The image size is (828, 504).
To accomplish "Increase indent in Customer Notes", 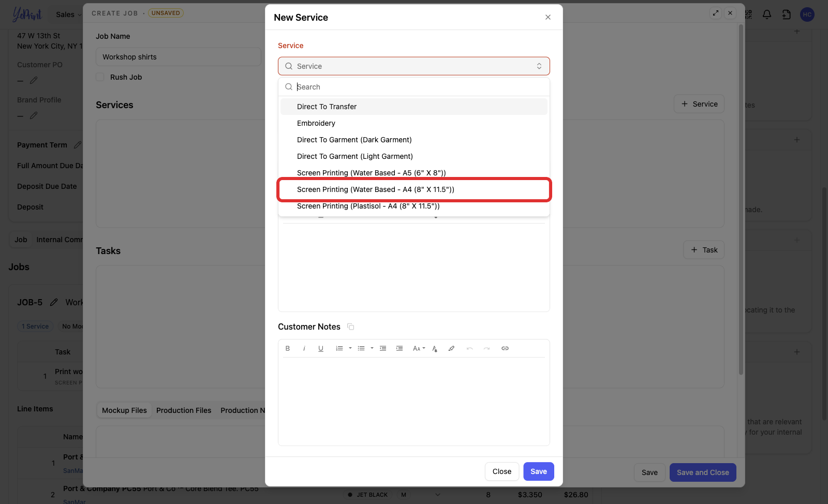I will pyautogui.click(x=400, y=348).
